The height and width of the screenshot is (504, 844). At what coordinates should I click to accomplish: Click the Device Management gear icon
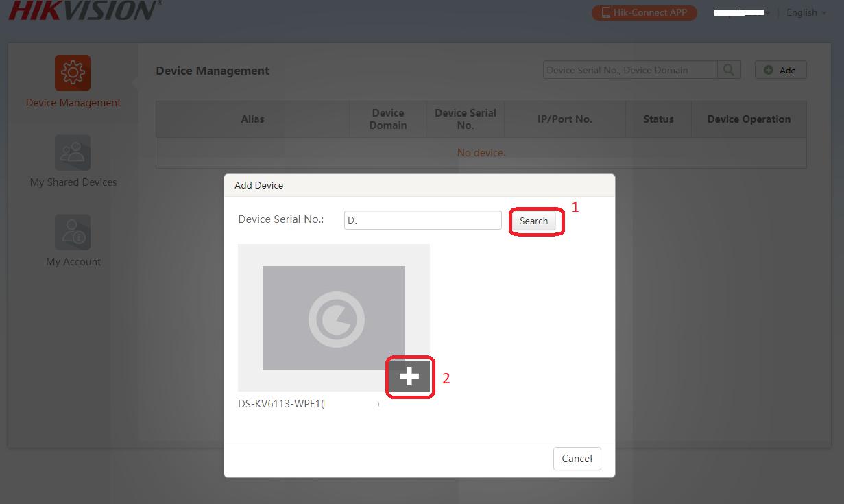click(73, 73)
